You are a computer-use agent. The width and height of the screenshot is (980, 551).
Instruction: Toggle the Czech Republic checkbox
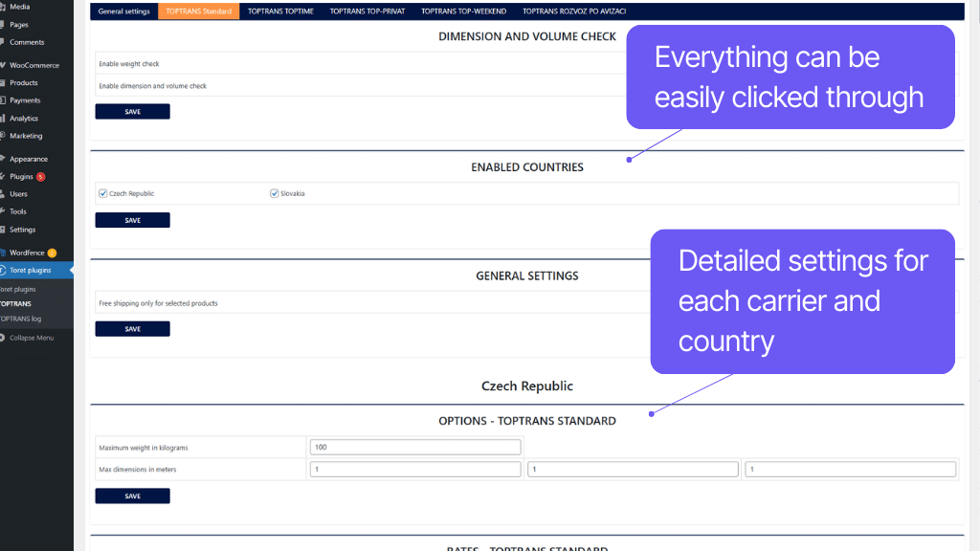pos(103,193)
